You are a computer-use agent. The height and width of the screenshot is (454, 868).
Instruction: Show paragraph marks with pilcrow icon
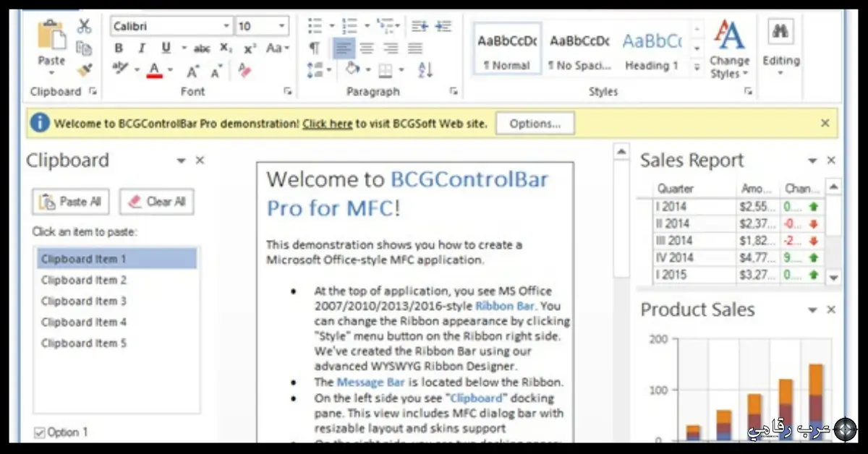coord(314,48)
